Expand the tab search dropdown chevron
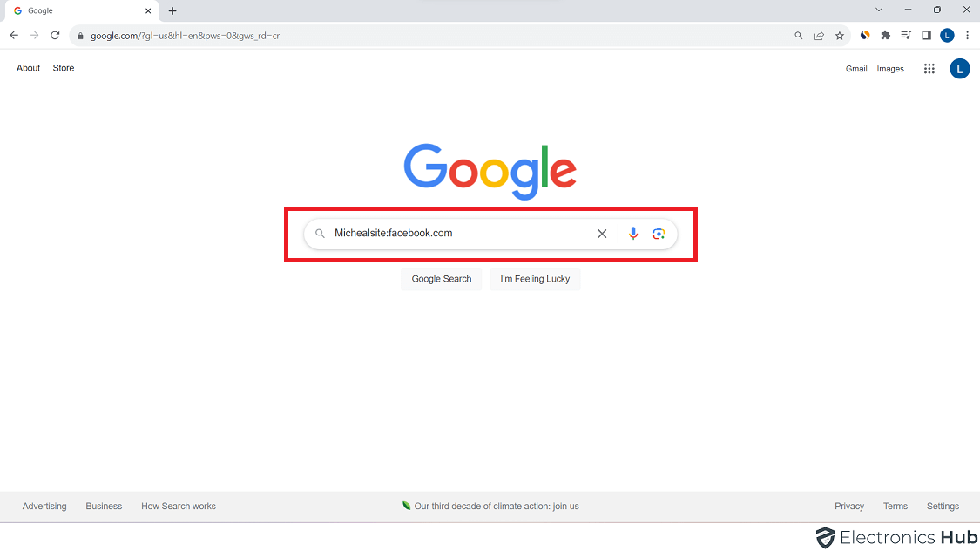The image size is (980, 551). (x=879, y=10)
